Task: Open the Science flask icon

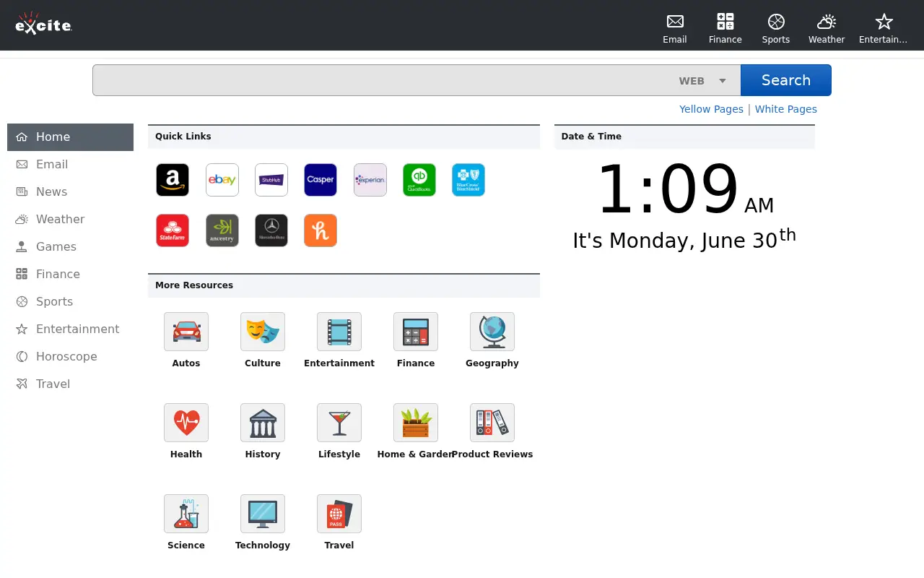Action: coord(186,514)
